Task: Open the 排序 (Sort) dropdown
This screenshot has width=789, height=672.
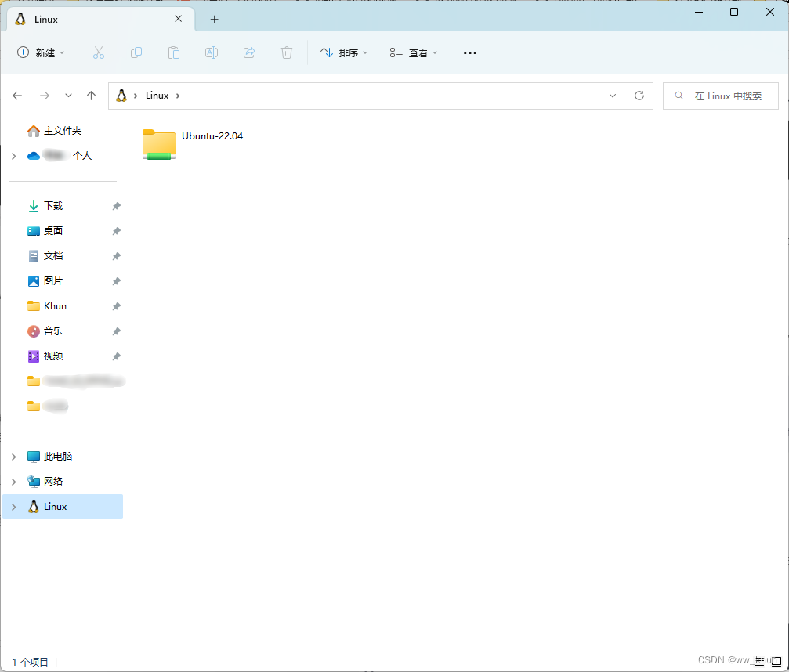Action: pos(344,52)
